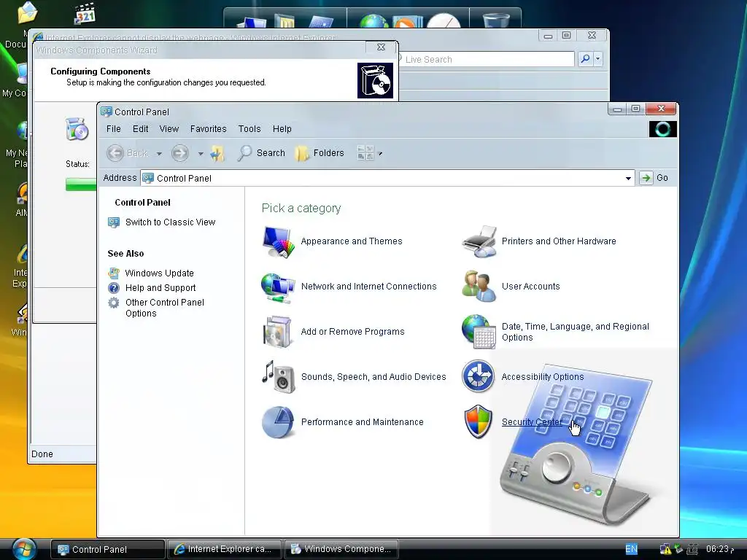Click the Go button beside the address bar
The height and width of the screenshot is (560, 747).
[x=654, y=178]
